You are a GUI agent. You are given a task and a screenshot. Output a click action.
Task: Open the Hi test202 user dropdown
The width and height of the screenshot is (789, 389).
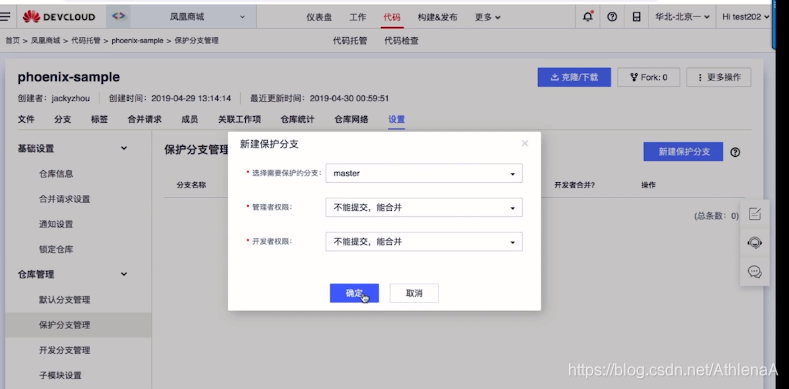coord(746,17)
